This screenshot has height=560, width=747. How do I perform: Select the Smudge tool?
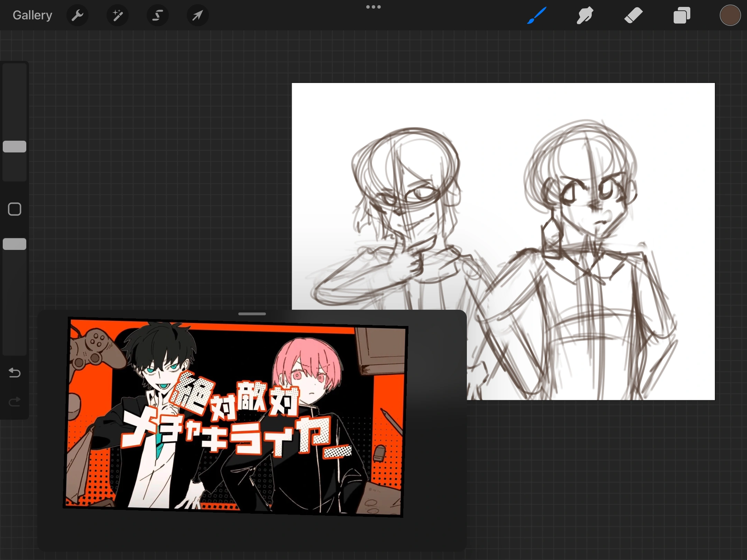[x=585, y=15]
